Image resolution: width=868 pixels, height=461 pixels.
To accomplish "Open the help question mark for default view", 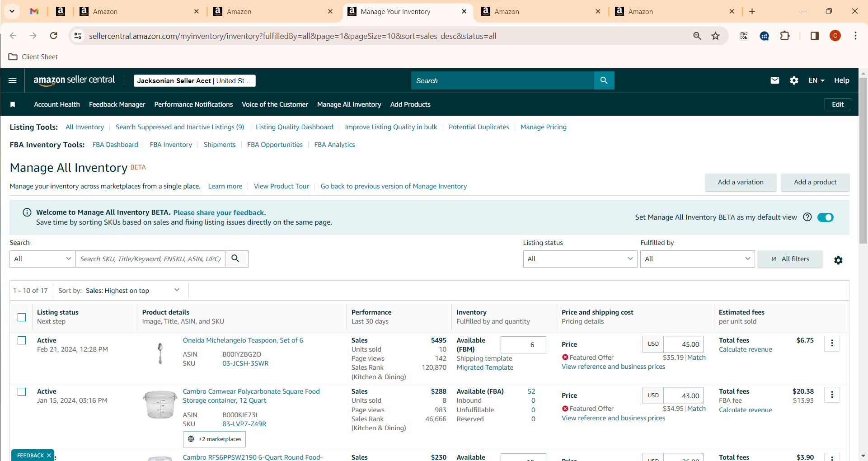I will (x=807, y=217).
